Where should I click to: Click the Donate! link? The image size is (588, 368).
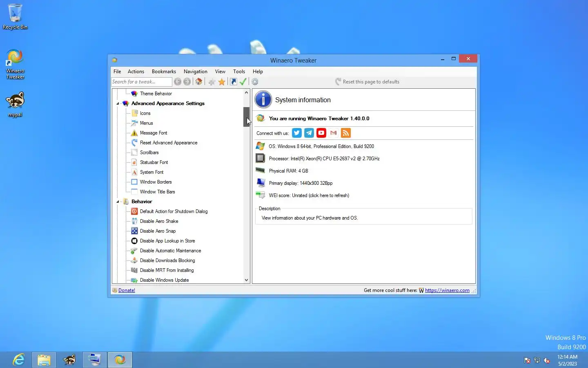coord(127,290)
